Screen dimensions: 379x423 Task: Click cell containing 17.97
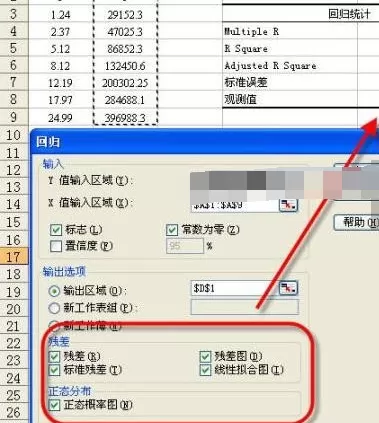pyautogui.click(x=61, y=100)
